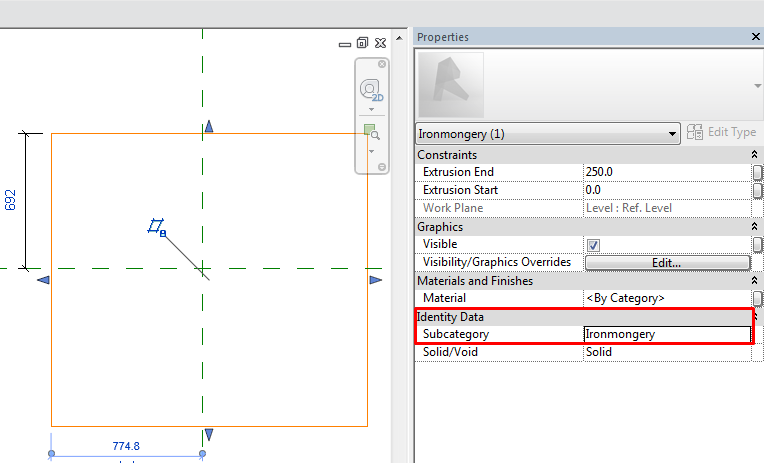Open the navigation bar customize menu button
The height and width of the screenshot is (463, 764).
382,167
